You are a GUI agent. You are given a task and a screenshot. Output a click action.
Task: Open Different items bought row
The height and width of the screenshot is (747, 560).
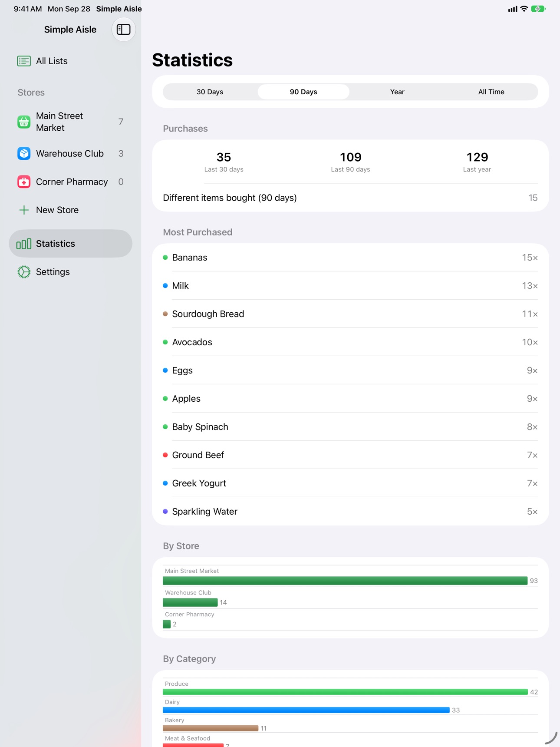coord(350,198)
